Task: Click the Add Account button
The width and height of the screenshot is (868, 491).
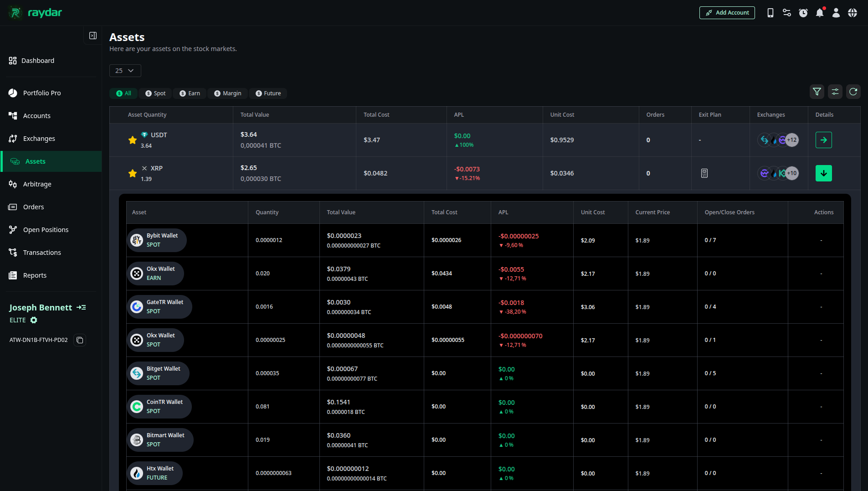Action: [727, 12]
